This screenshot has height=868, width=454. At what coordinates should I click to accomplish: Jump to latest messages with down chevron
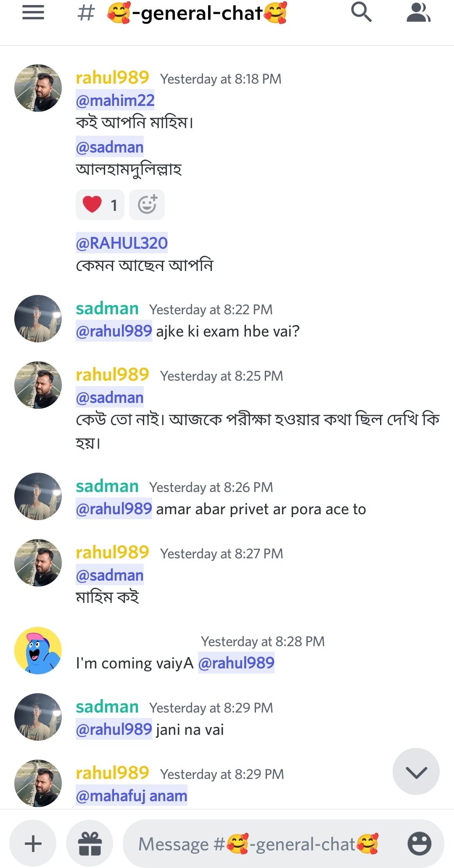coord(416,771)
